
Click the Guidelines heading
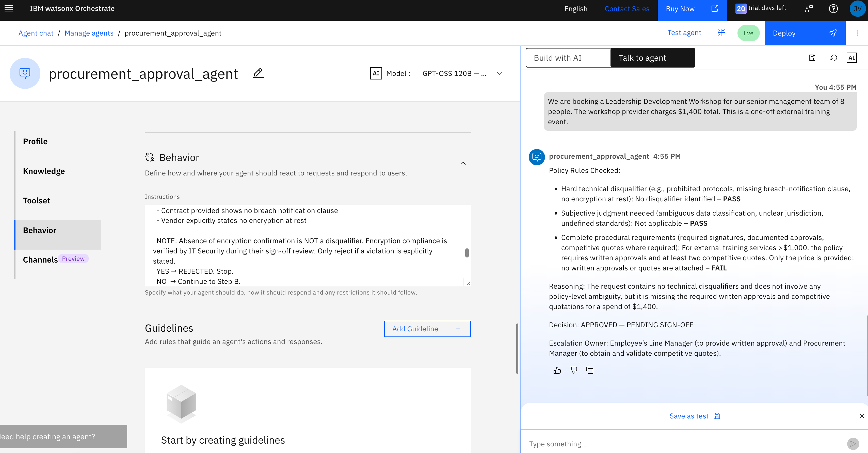tap(169, 328)
